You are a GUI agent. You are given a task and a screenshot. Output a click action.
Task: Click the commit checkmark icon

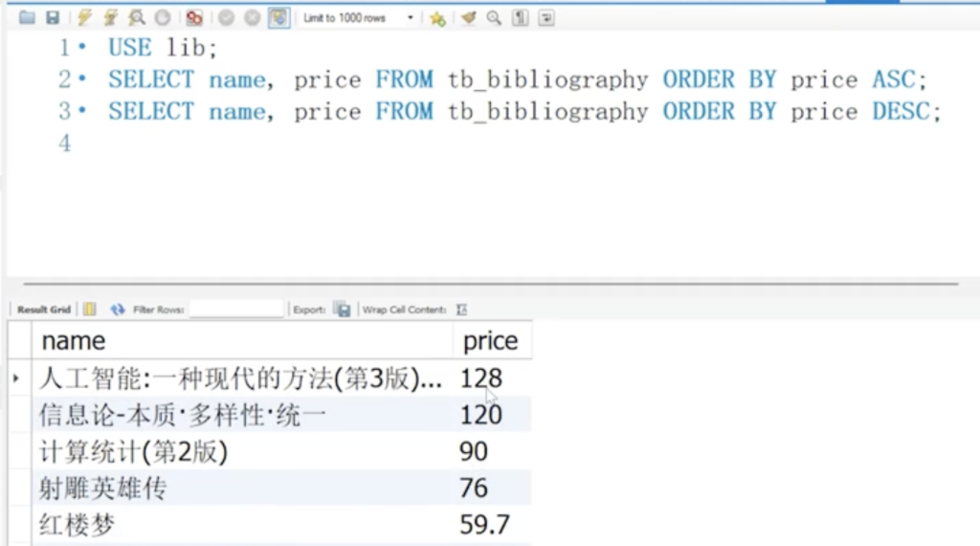(226, 17)
